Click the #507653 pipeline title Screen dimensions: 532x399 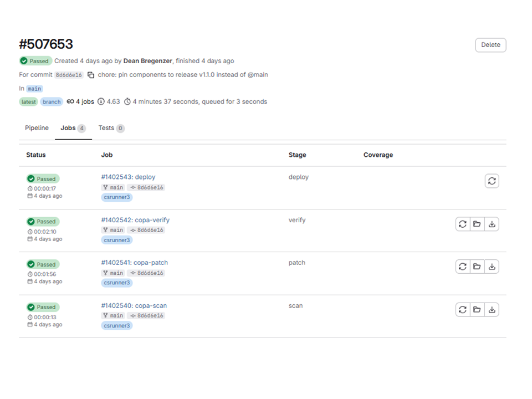pyautogui.click(x=46, y=44)
